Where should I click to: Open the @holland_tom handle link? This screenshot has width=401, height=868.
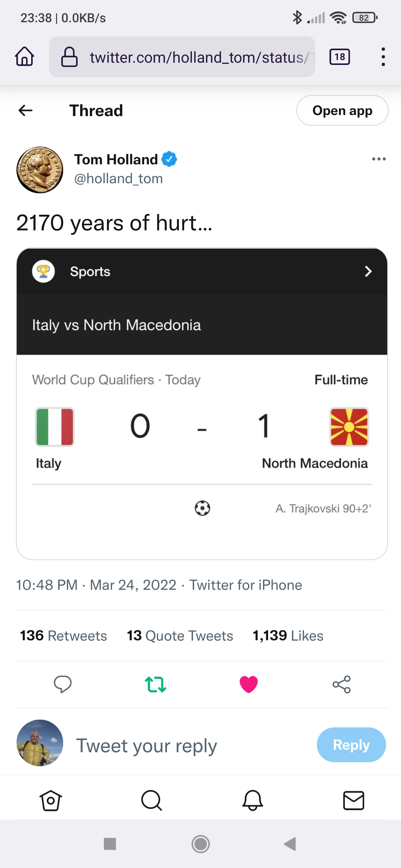[118, 179]
